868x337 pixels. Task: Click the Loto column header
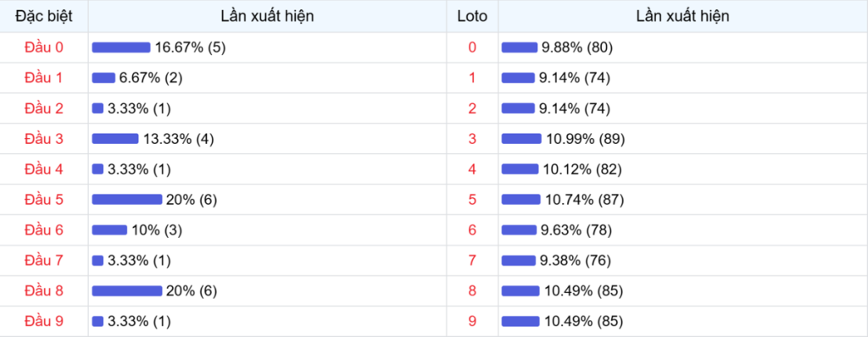472,16
